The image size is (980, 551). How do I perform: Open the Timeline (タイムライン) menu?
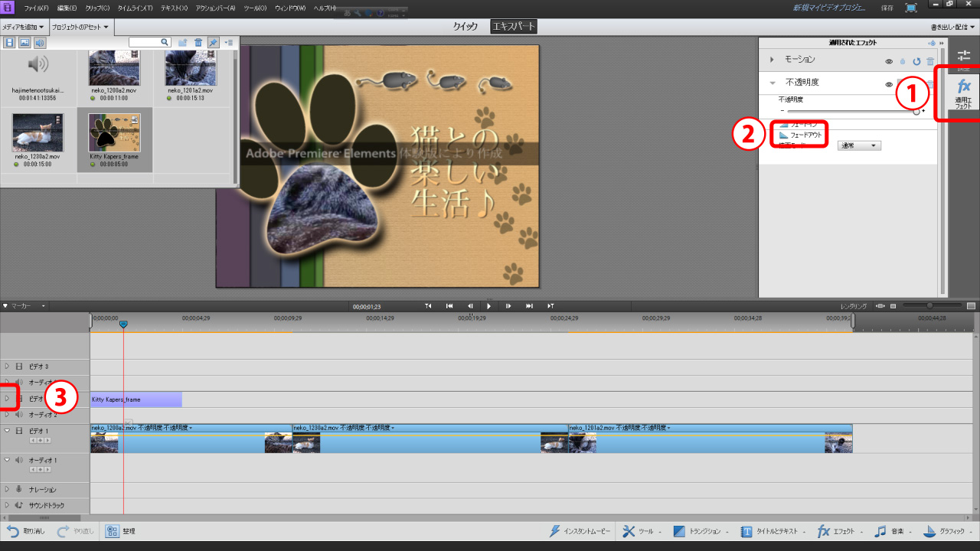click(134, 8)
